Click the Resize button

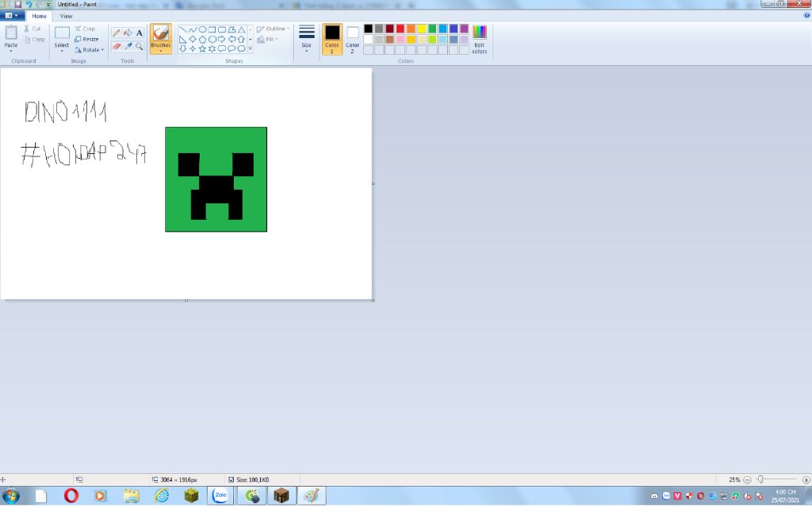87,39
